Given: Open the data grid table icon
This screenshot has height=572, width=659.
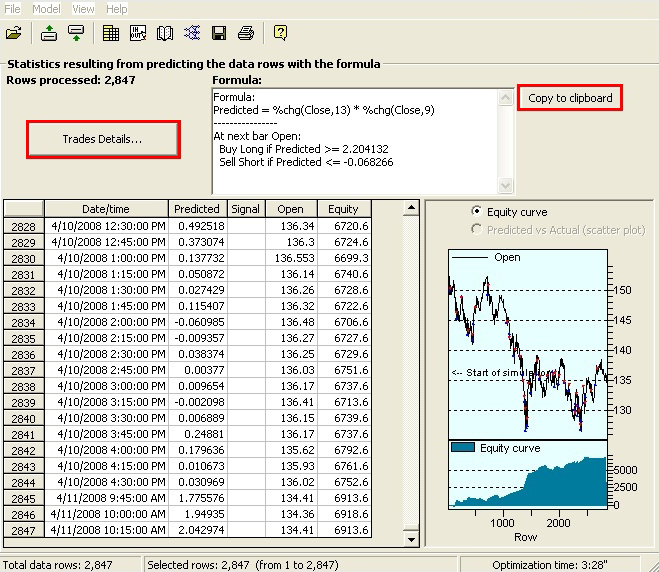Looking at the screenshot, I should tap(111, 33).
